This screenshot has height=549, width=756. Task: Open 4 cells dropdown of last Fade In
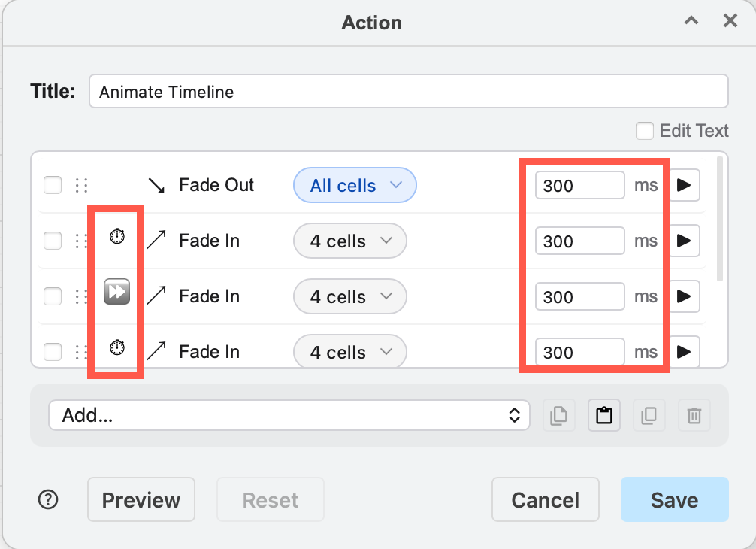350,352
